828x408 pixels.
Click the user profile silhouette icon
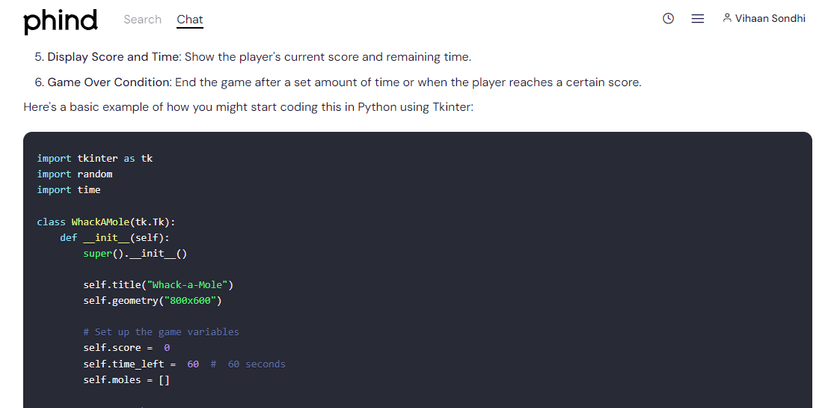(x=727, y=18)
